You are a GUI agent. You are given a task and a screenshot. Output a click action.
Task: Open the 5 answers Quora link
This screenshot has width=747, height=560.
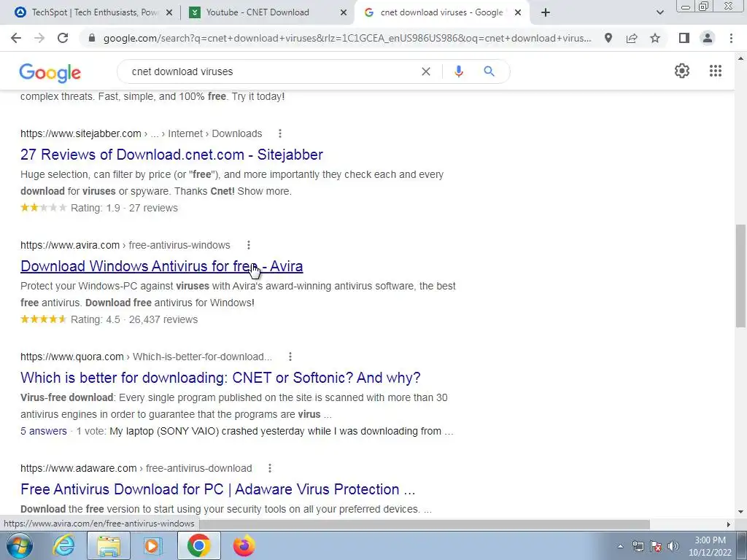(x=43, y=431)
